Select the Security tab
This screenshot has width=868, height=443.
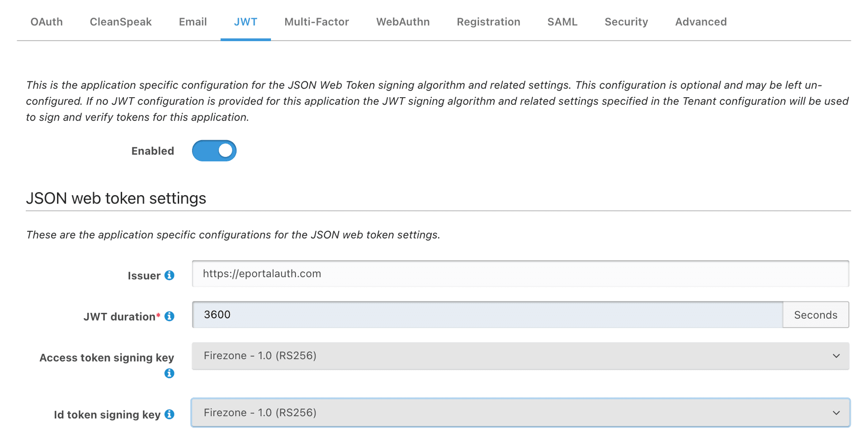coord(626,22)
